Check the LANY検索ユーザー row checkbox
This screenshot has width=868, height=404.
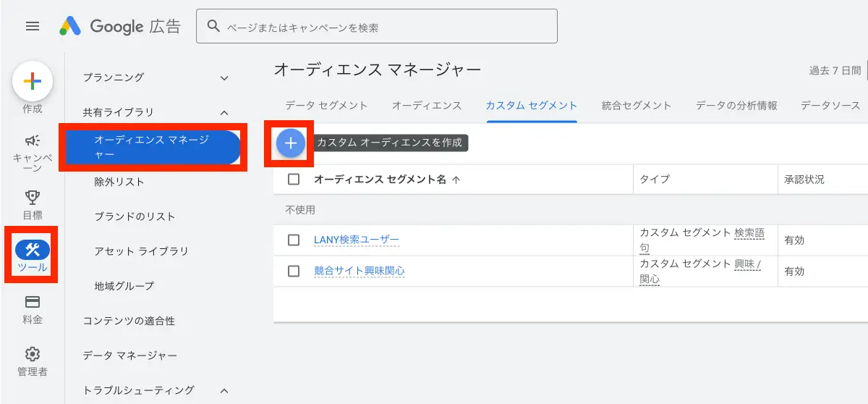294,240
